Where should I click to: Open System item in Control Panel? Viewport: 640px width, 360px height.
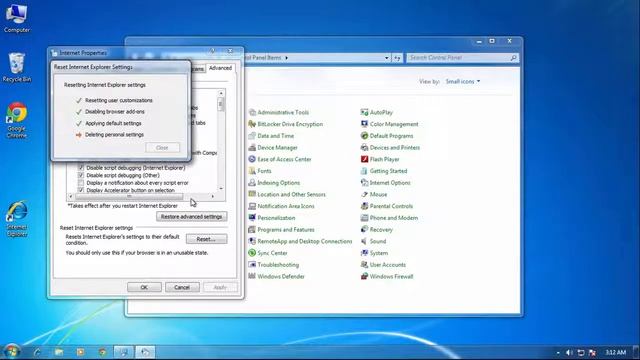[x=374, y=253]
